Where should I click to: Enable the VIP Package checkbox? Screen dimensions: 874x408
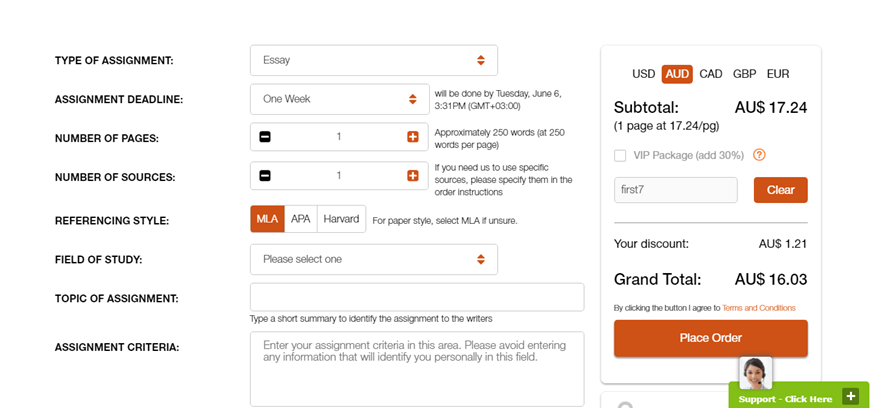[x=620, y=156]
